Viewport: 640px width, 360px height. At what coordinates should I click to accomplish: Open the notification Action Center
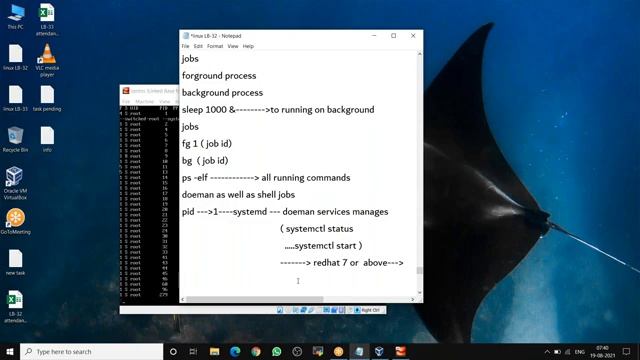627,351
